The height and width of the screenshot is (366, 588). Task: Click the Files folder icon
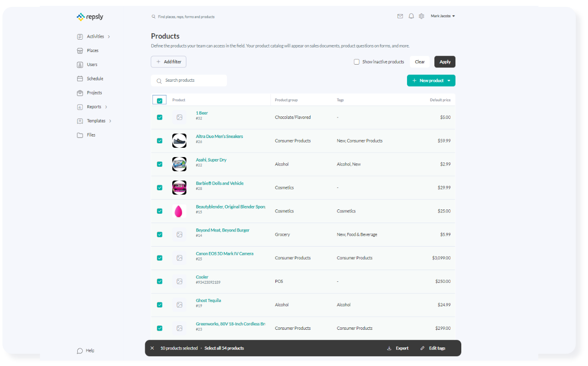point(80,135)
